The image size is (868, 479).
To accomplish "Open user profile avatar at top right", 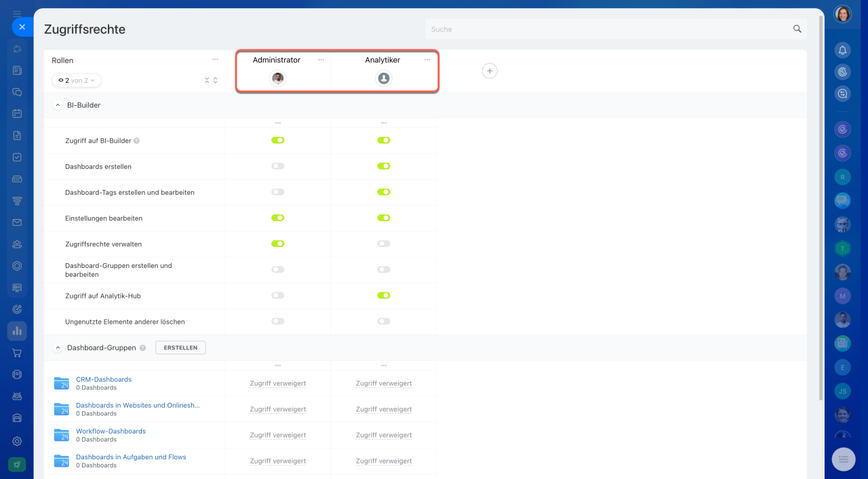I will [x=842, y=14].
